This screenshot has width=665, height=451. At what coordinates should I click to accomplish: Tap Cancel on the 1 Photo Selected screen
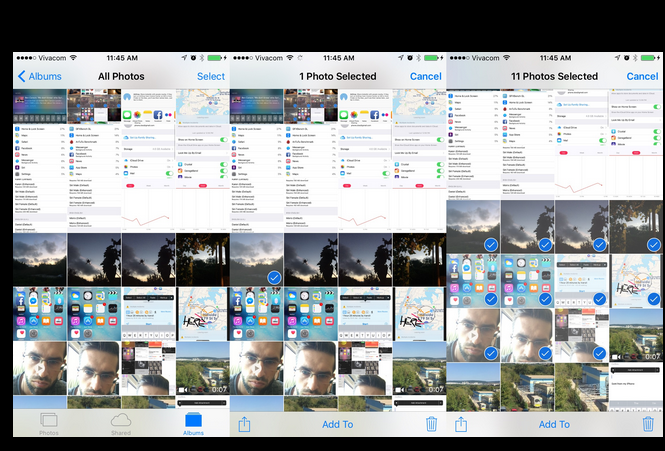tap(426, 76)
